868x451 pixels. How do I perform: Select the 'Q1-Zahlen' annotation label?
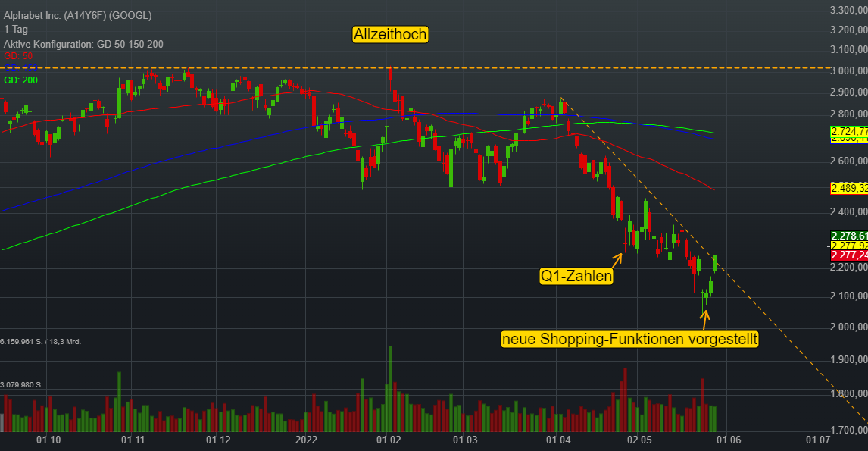coord(576,276)
